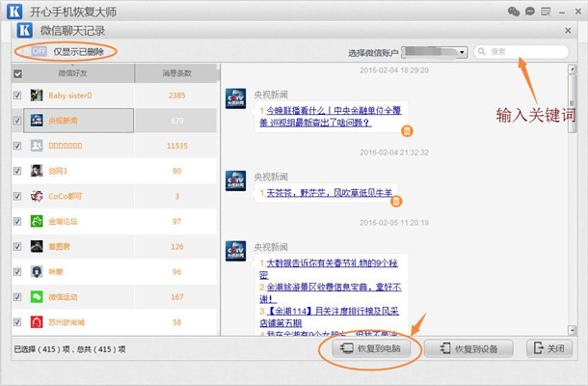This screenshot has width=588, height=386.
Task: Click orange icon on the 18:29:20 message
Action: 407,131
